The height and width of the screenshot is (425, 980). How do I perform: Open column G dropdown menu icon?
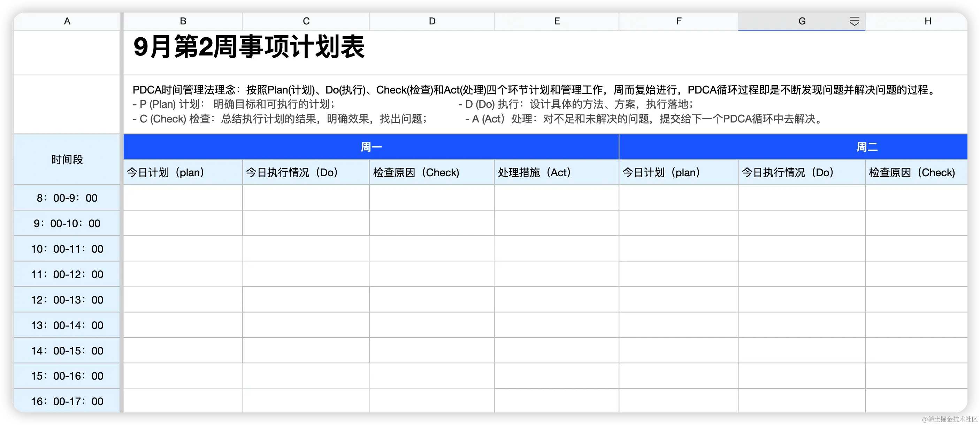click(x=854, y=21)
